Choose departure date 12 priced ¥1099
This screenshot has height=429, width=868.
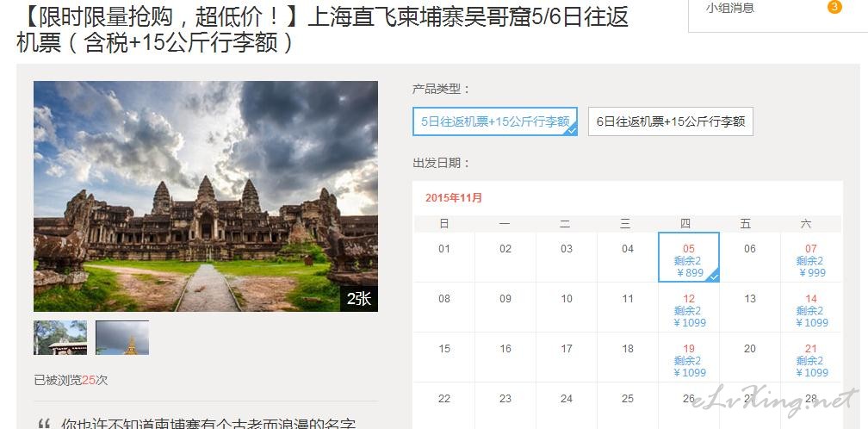pyautogui.click(x=689, y=308)
